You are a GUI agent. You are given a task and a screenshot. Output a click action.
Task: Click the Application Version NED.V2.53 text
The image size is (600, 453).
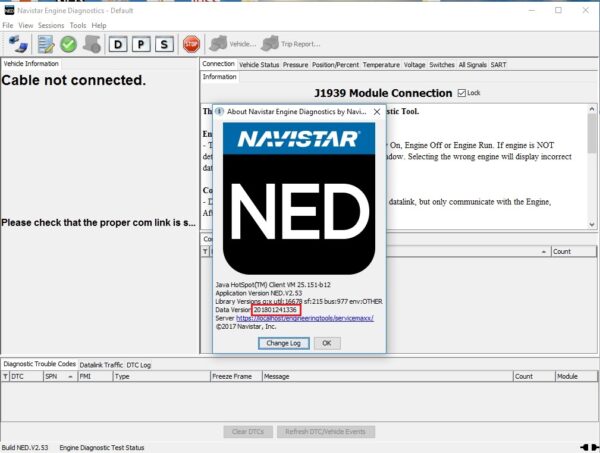point(259,293)
